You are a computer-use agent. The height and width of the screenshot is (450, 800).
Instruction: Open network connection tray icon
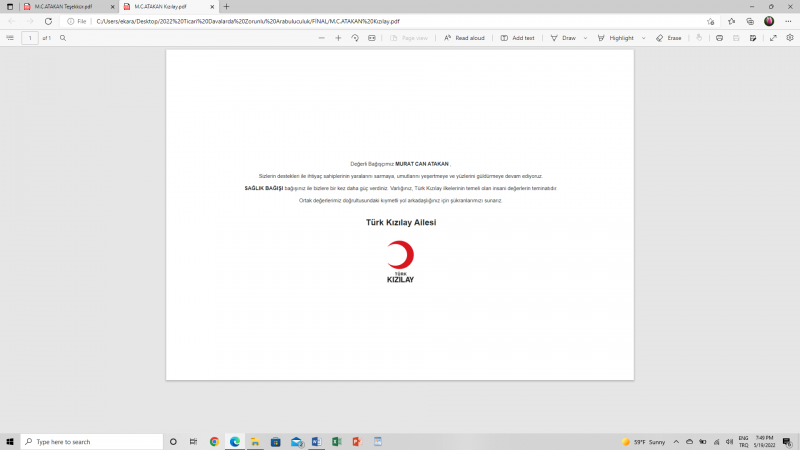point(716,442)
